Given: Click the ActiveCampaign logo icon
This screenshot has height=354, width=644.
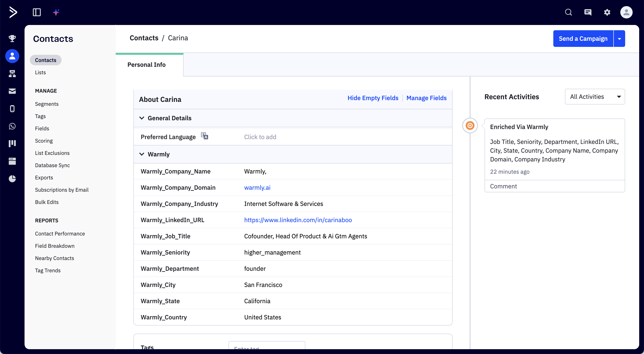Looking at the screenshot, I should [13, 12].
